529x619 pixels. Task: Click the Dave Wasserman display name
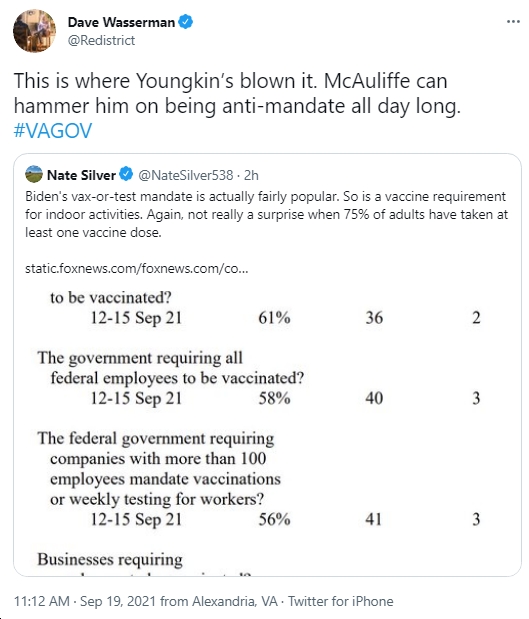coord(121,22)
